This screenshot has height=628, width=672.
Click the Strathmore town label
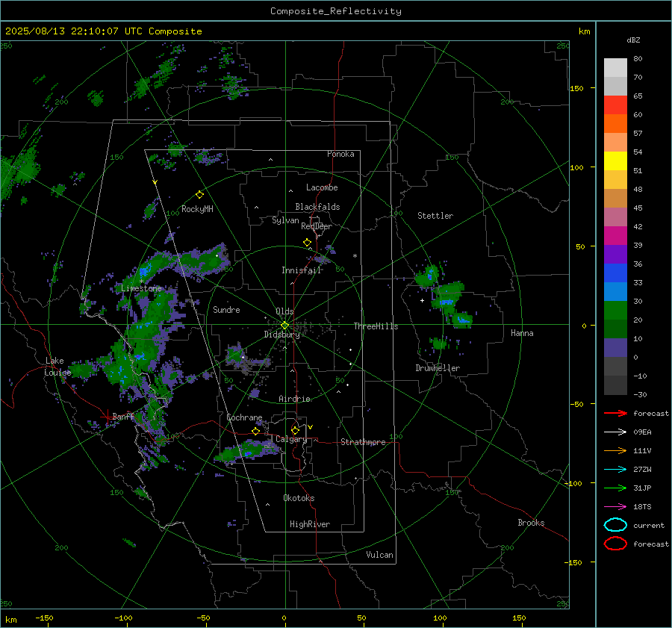[x=363, y=442]
